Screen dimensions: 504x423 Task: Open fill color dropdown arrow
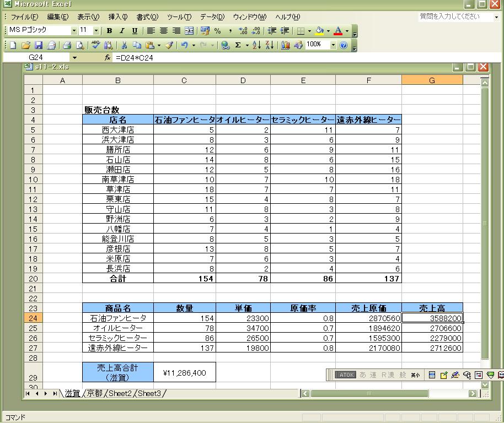(x=328, y=31)
